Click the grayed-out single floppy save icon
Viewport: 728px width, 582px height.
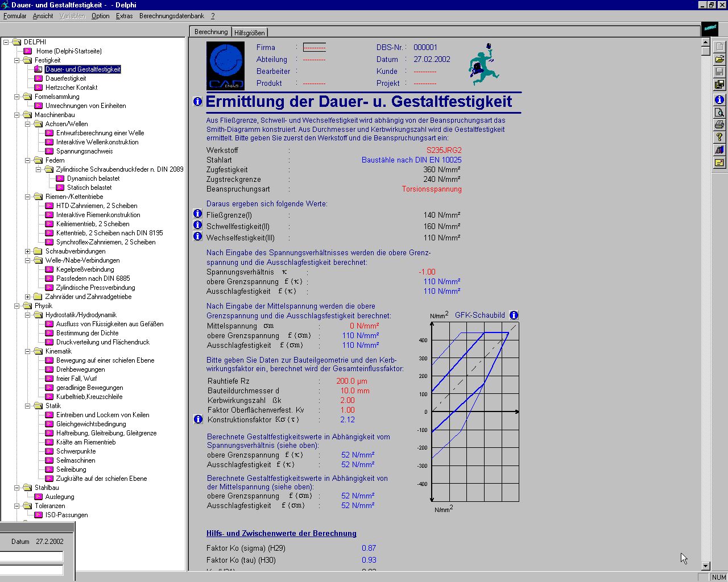tap(719, 72)
